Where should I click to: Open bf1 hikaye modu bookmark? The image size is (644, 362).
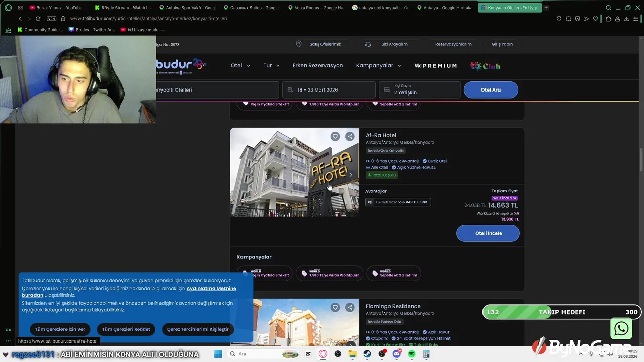(142, 30)
